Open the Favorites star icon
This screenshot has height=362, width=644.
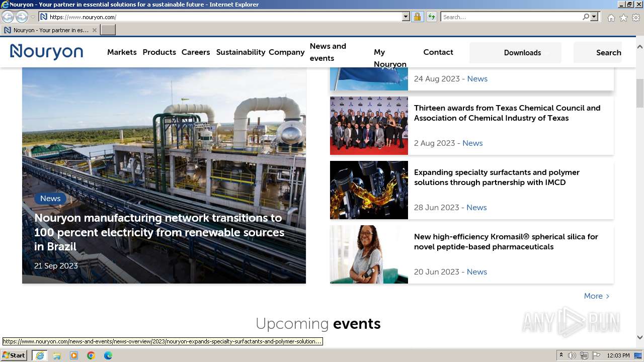tap(623, 18)
